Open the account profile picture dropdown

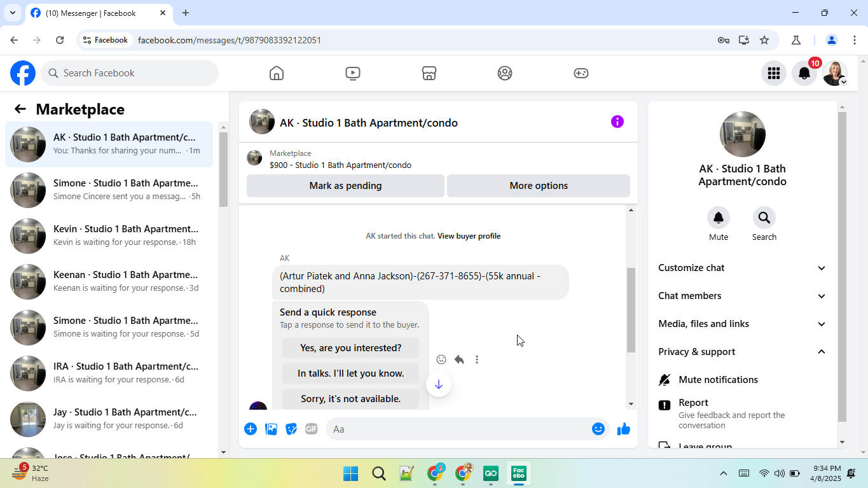[x=835, y=73]
